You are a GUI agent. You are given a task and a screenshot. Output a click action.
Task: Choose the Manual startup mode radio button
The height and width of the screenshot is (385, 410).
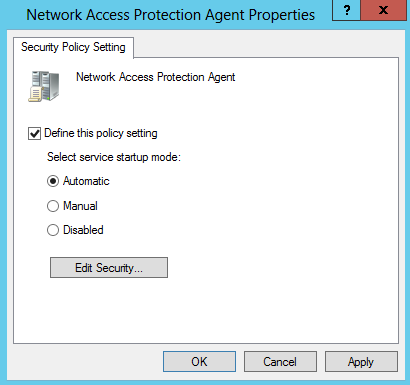53,206
